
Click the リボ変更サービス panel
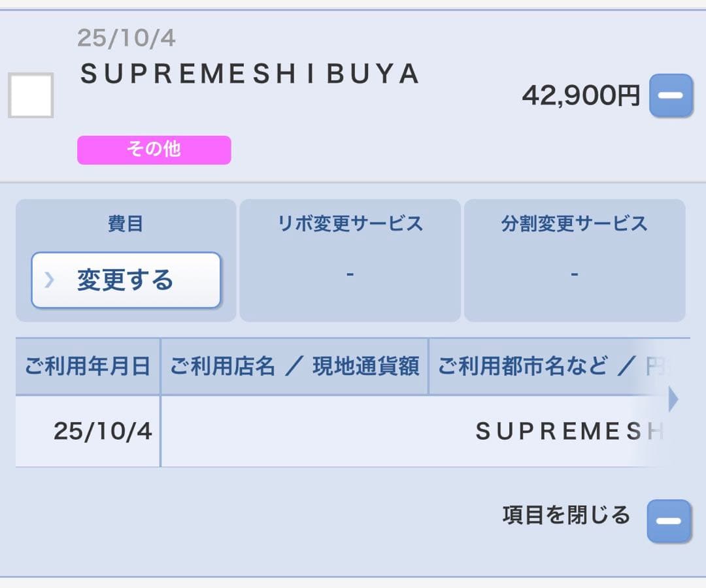tap(350, 258)
